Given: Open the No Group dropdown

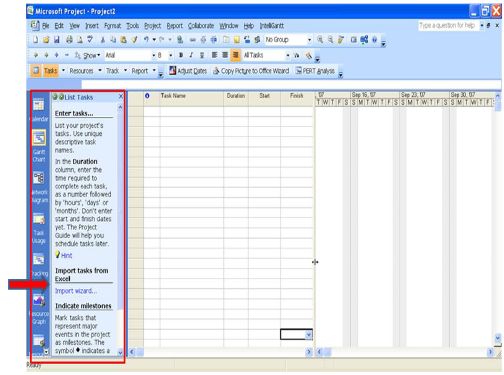Looking at the screenshot, I should (x=309, y=40).
